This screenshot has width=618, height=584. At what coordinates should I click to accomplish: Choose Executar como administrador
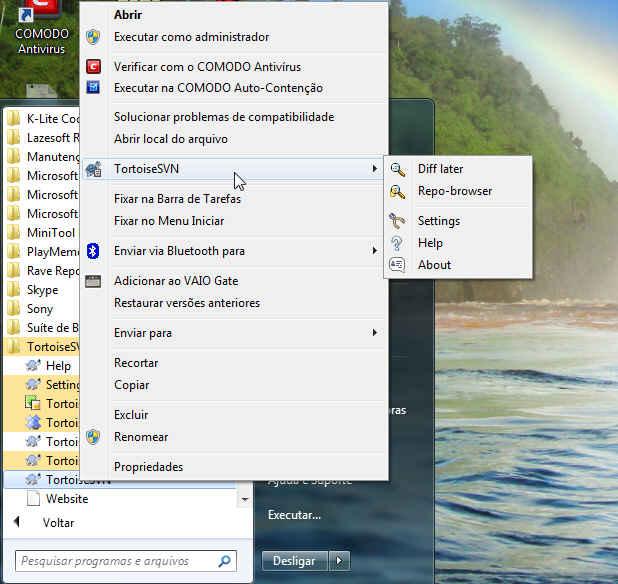point(234,37)
